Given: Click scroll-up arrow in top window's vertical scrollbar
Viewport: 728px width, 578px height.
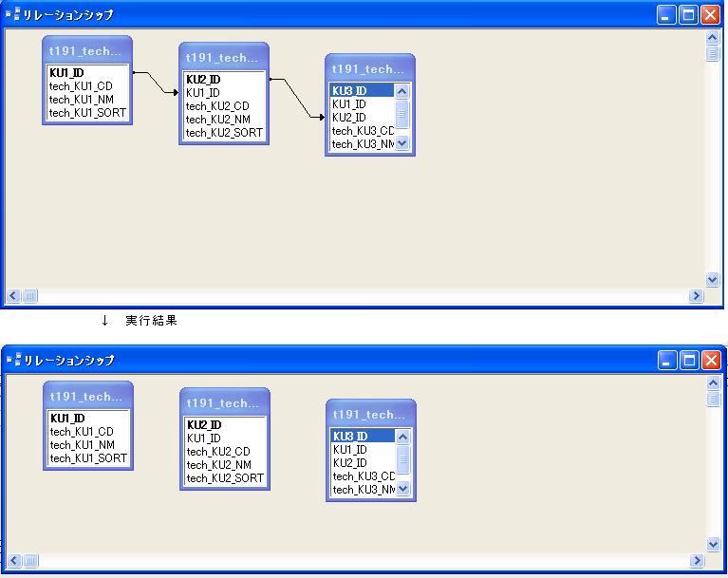Looking at the screenshot, I should [713, 38].
